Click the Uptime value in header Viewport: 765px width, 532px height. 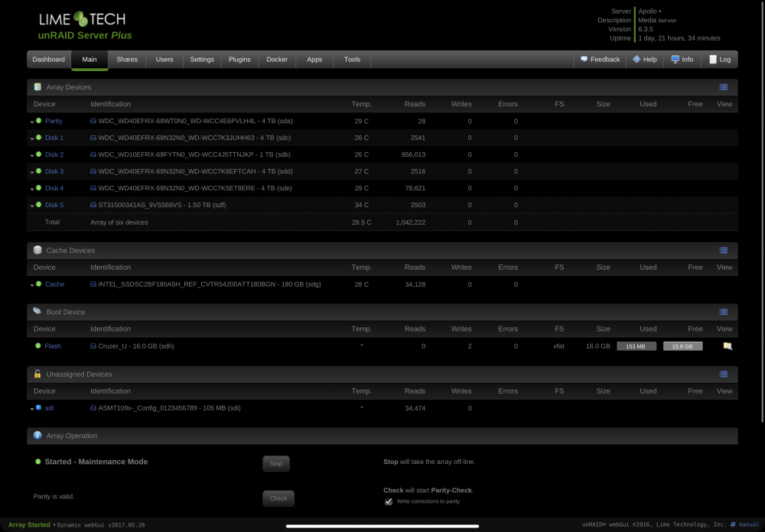[x=679, y=38]
